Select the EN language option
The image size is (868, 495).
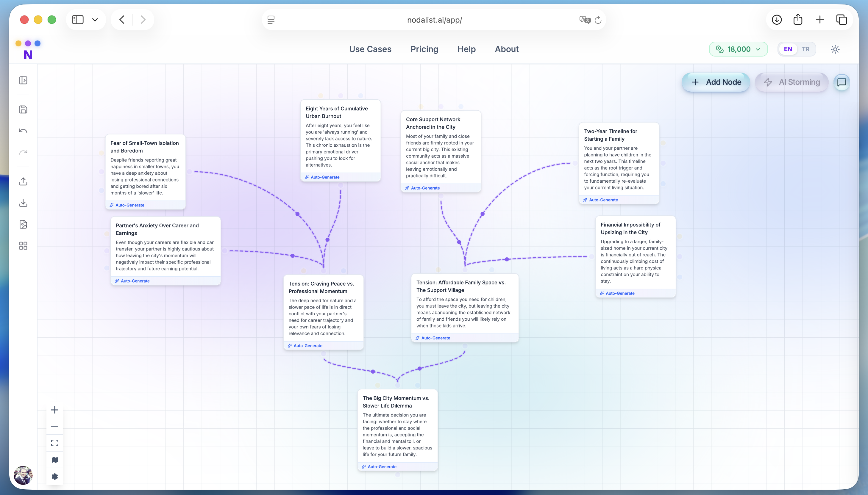788,49
